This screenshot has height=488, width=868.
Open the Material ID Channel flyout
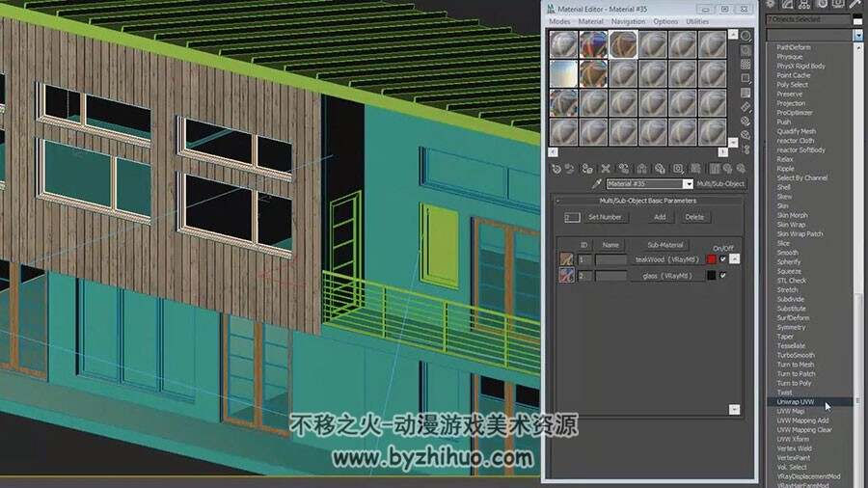[x=678, y=169]
